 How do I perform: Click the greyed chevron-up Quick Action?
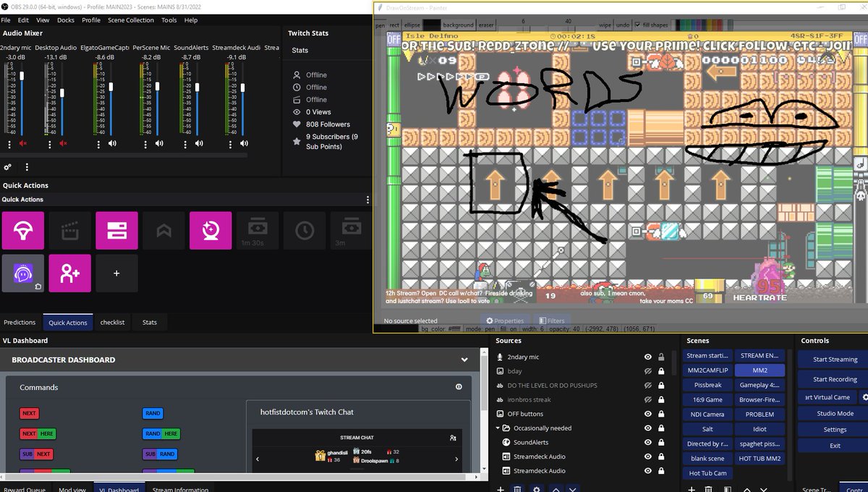coord(163,231)
